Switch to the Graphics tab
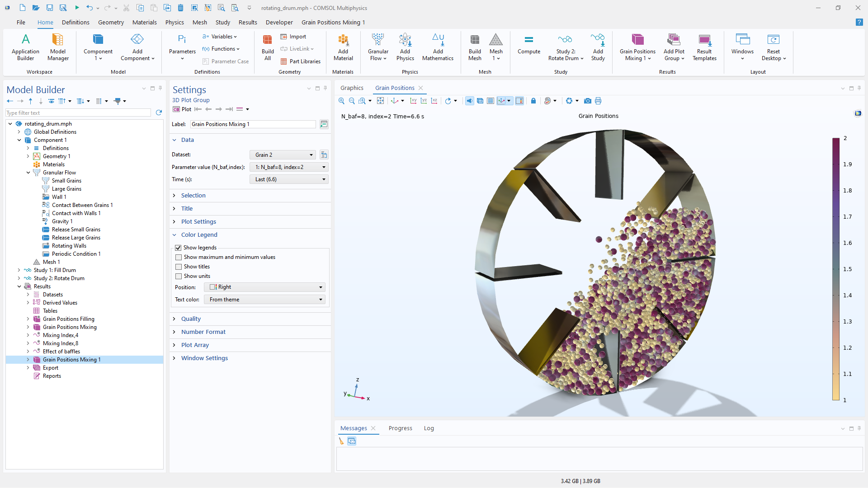Viewport: 868px width, 488px height. tap(352, 88)
